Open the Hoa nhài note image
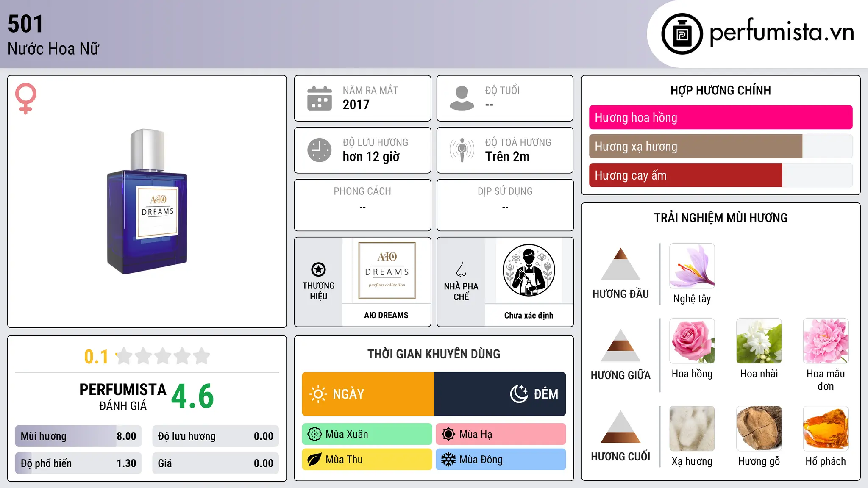 pyautogui.click(x=759, y=341)
